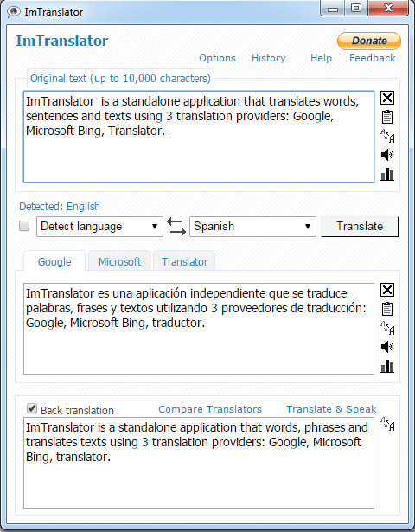Listen to the original text audio
415x532 pixels.
pyautogui.click(x=387, y=155)
